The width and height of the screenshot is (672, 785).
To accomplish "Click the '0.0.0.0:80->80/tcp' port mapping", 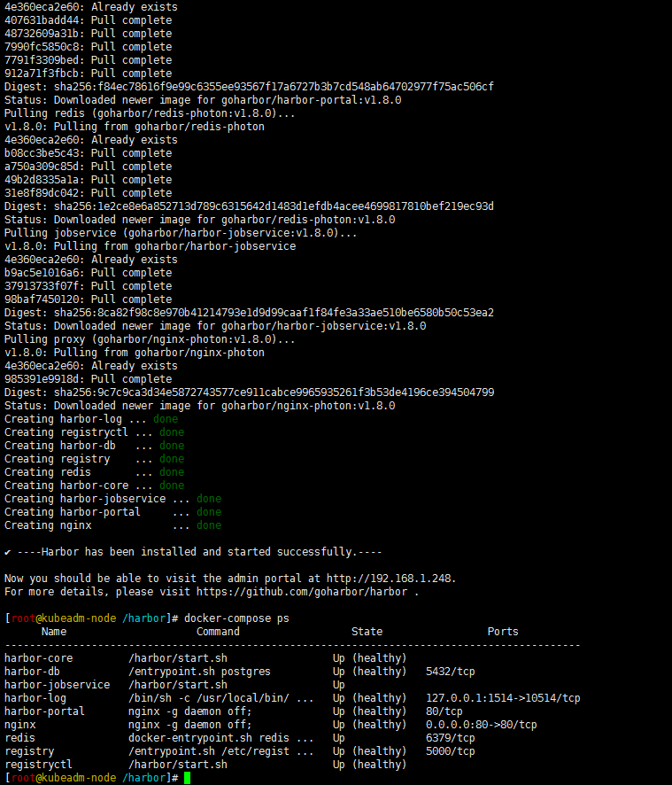I will coord(482,725).
